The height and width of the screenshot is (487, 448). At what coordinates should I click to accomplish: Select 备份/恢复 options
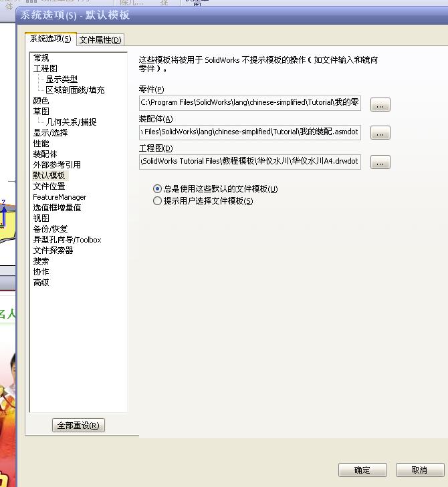[x=50, y=229]
